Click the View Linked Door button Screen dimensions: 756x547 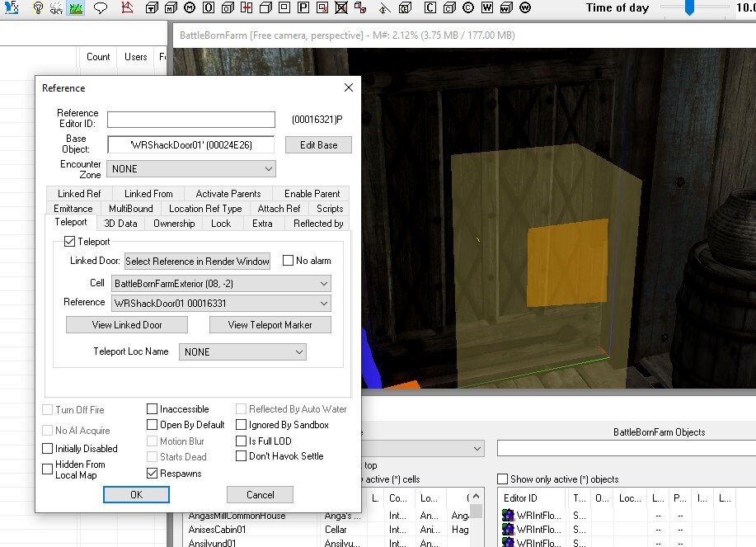(x=127, y=324)
